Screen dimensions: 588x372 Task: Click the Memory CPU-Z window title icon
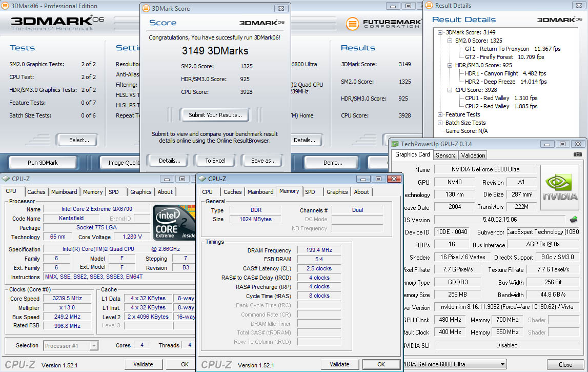coord(202,179)
